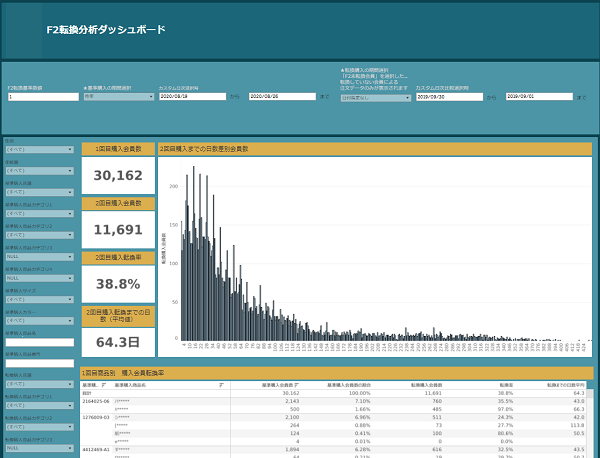Open the 基準購入の期間設計 dropdown

point(118,97)
